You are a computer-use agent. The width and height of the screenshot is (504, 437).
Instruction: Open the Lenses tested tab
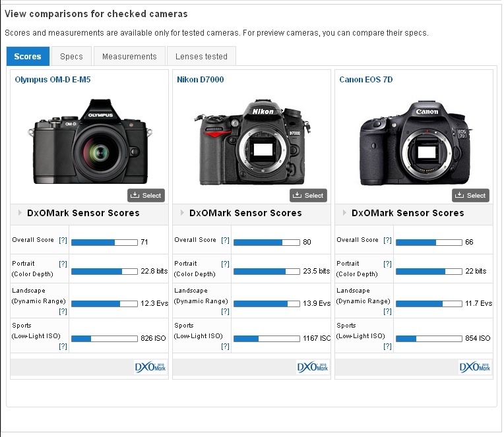click(201, 56)
